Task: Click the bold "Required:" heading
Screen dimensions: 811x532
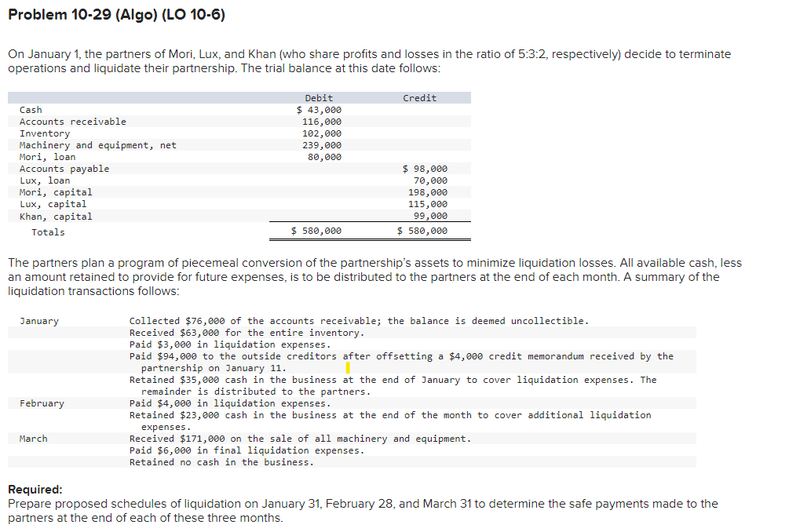Action: (x=35, y=489)
